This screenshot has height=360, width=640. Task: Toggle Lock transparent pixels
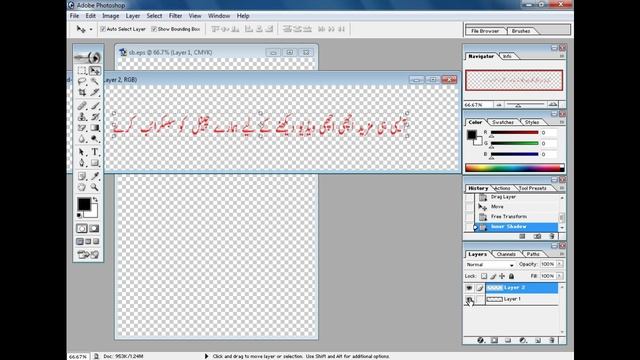click(x=484, y=276)
